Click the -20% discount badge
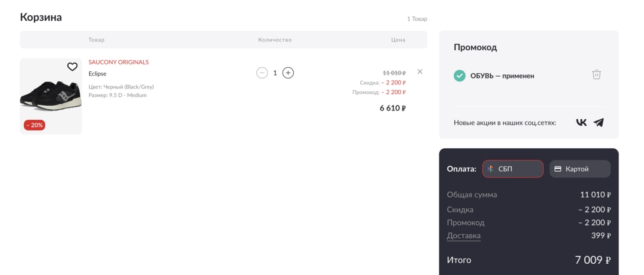This screenshot has height=275, width=644. (x=34, y=125)
